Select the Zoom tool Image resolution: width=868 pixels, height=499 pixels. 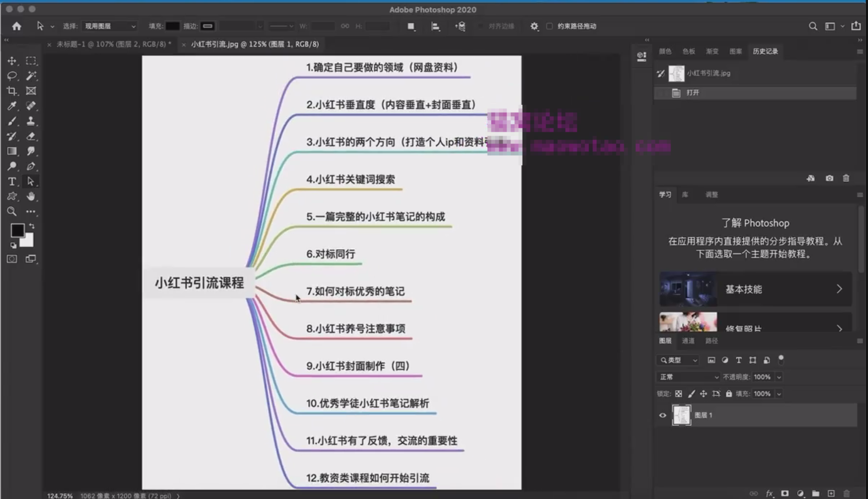12,212
